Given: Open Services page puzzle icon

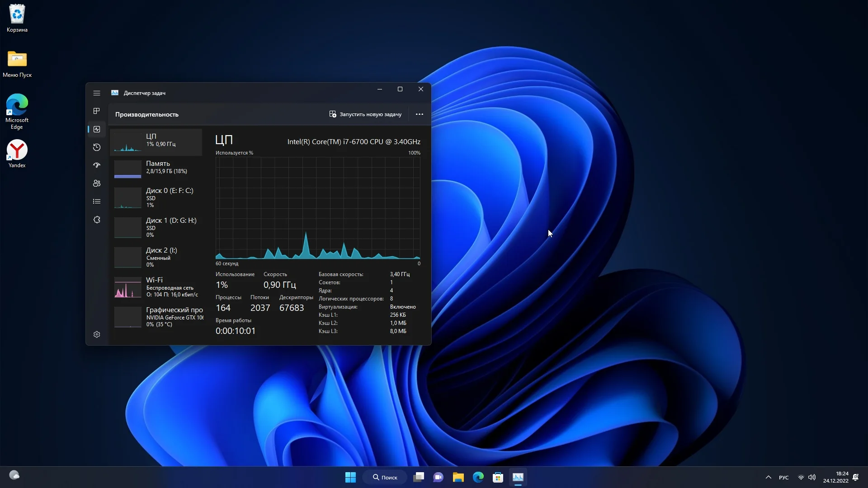Looking at the screenshot, I should pos(96,220).
